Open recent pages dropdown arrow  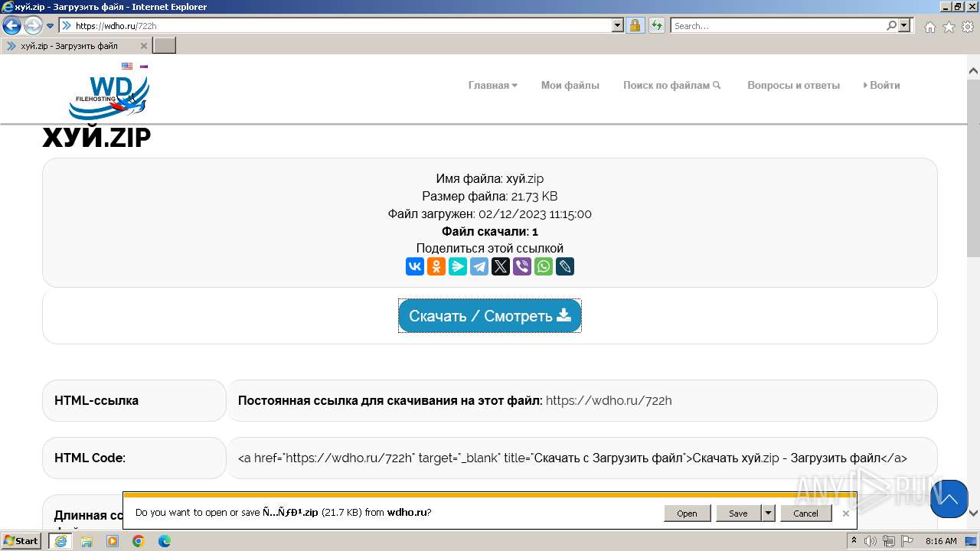click(x=50, y=26)
